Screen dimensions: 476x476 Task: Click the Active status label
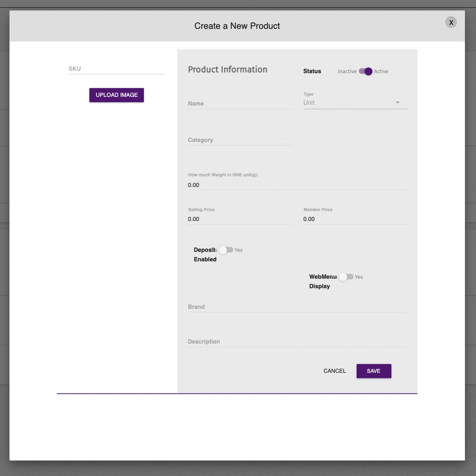pos(381,72)
